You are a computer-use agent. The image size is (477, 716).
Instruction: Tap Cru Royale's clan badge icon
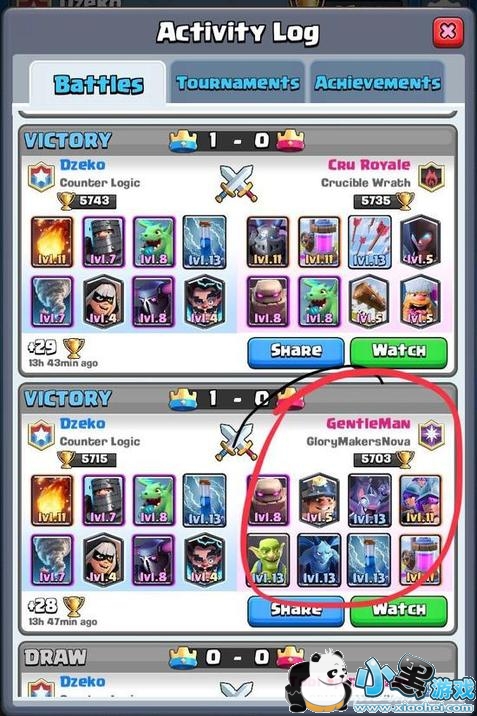431,176
